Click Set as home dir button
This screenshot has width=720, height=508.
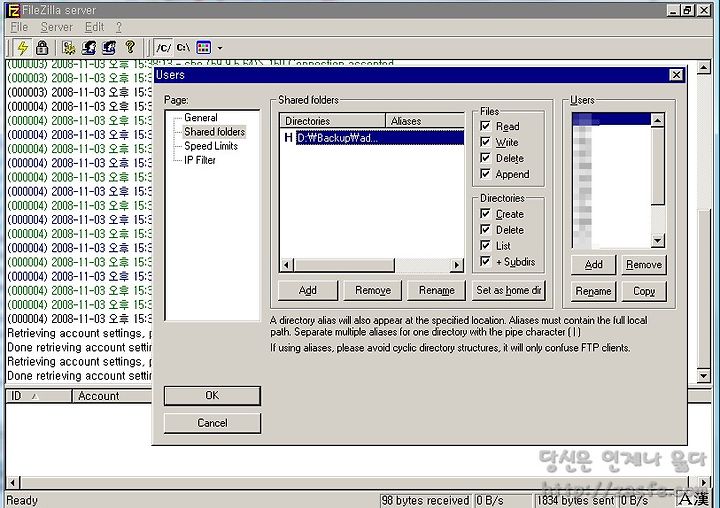pos(509,290)
